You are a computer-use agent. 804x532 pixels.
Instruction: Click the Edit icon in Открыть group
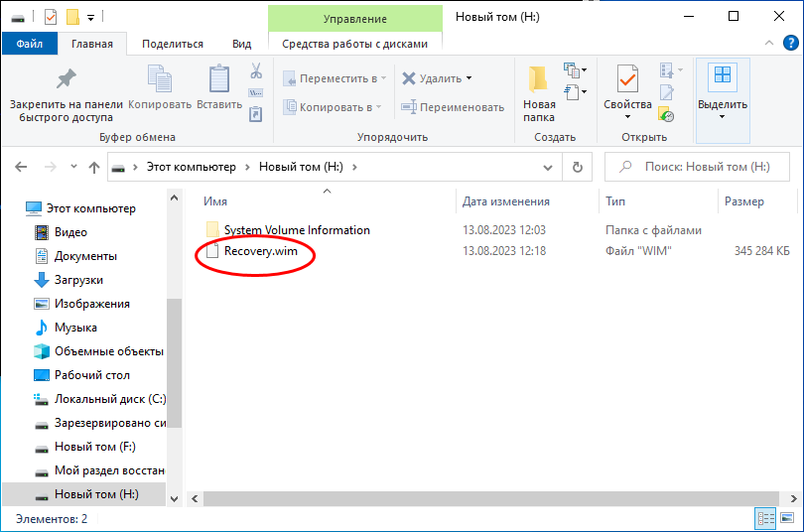click(667, 92)
